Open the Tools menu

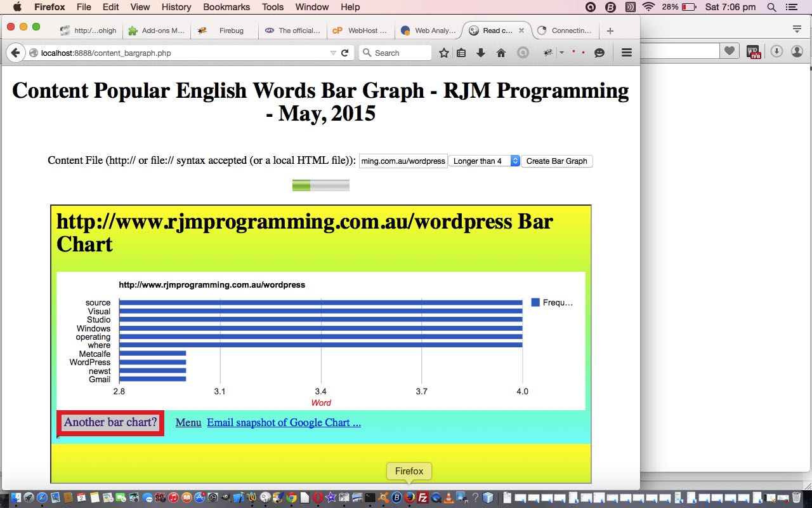click(x=273, y=7)
